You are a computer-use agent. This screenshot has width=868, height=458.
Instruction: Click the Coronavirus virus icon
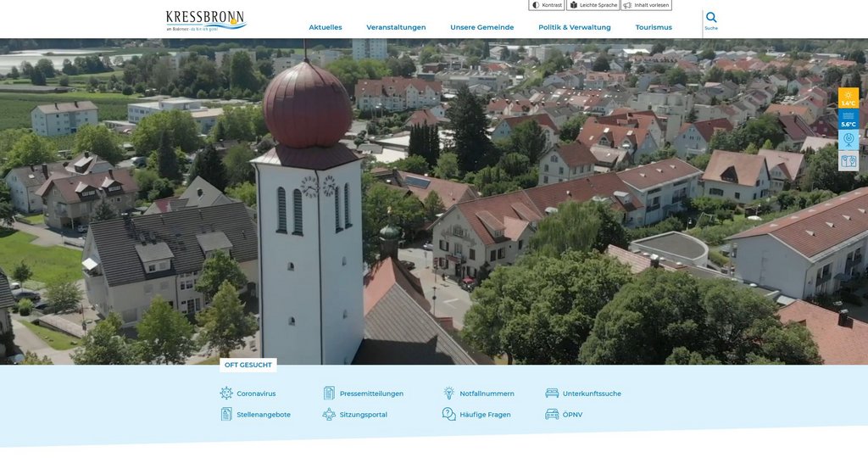226,394
